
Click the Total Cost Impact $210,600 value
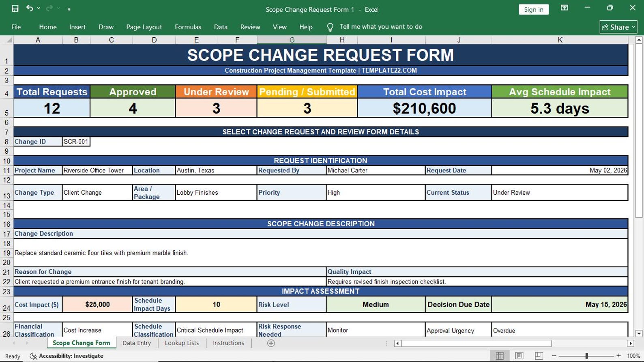click(x=424, y=108)
